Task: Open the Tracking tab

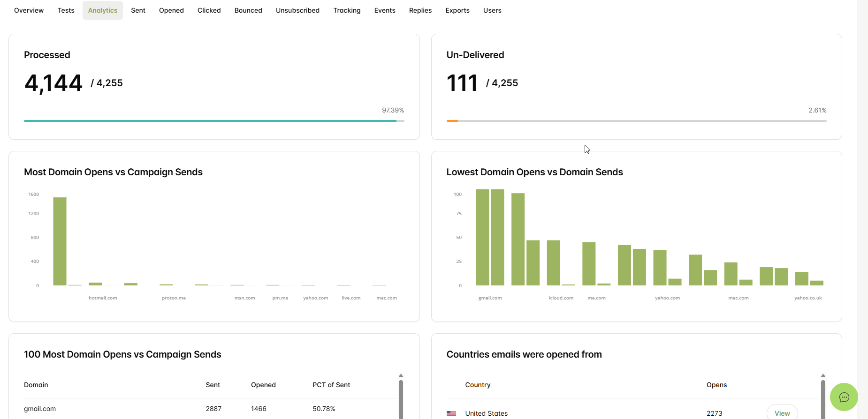Action: point(347,10)
